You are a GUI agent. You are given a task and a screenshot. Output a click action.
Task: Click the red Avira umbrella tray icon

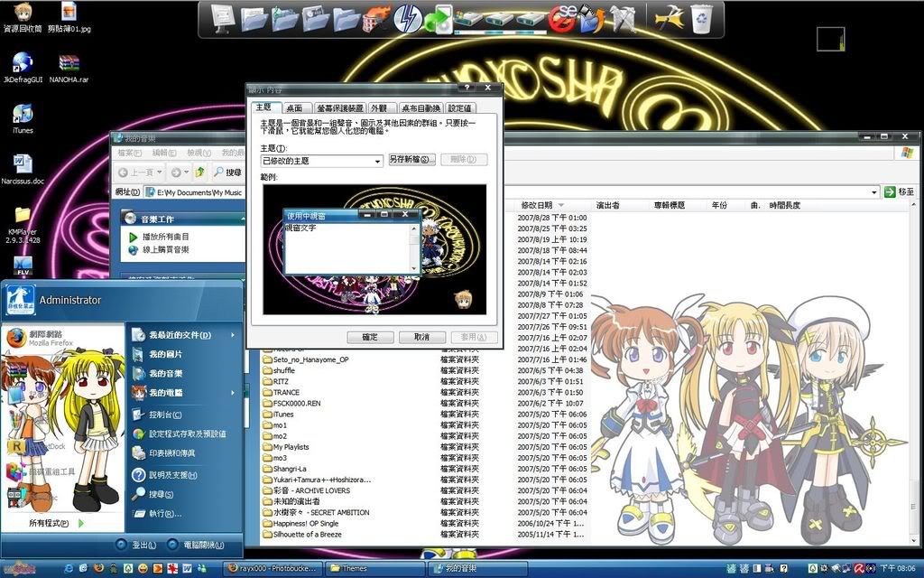tap(860, 569)
